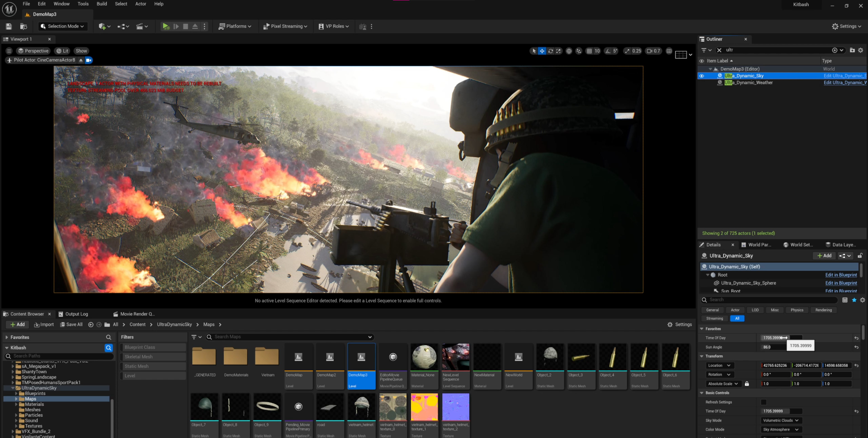Toggle the Details panel lock icon
Image resolution: width=868 pixels, height=438 pixels.
(860, 256)
